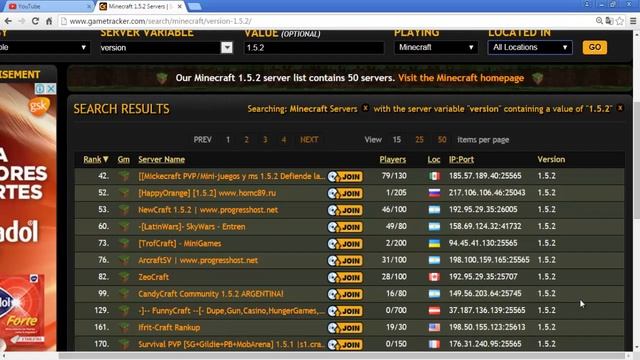This screenshot has width=640, height=360.
Task: Click the translate icon in address bar
Action: (609, 21)
